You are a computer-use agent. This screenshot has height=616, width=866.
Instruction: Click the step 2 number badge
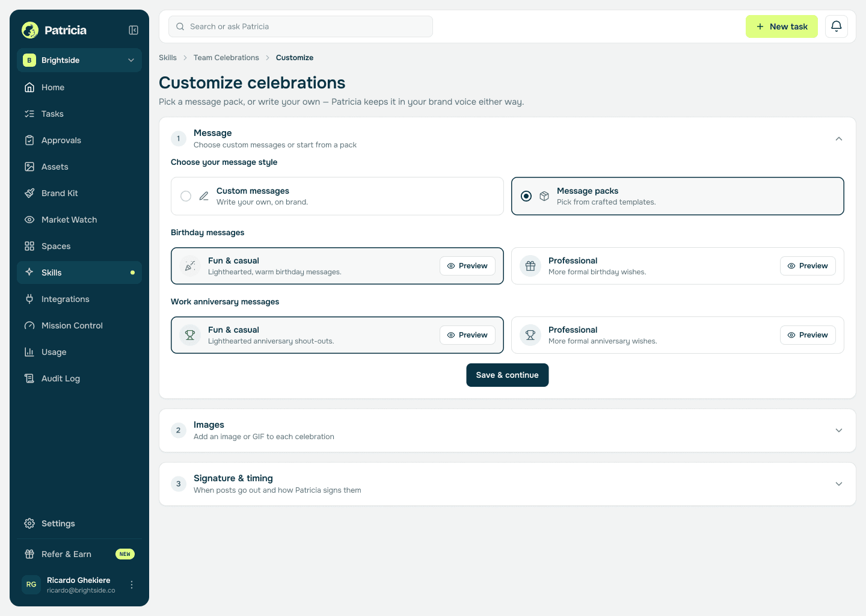pyautogui.click(x=179, y=431)
